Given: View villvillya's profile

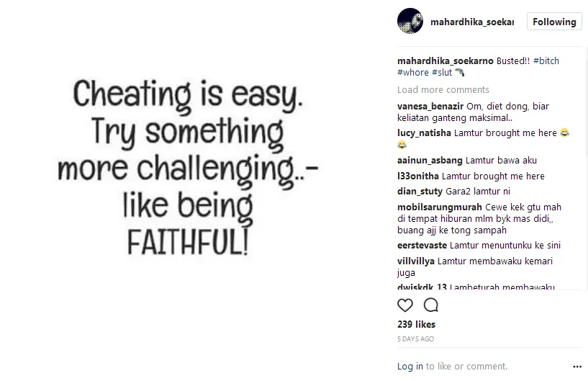Looking at the screenshot, I should coord(416,261).
